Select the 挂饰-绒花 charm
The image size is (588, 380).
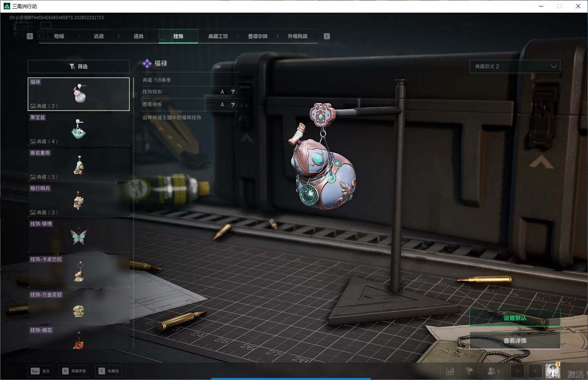[x=79, y=338]
